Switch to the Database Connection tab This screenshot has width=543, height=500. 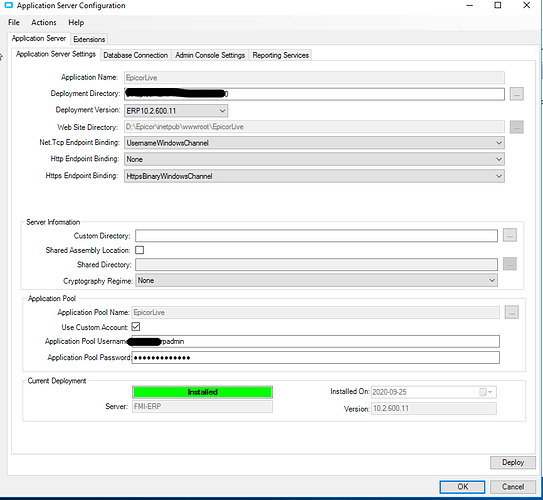point(135,55)
